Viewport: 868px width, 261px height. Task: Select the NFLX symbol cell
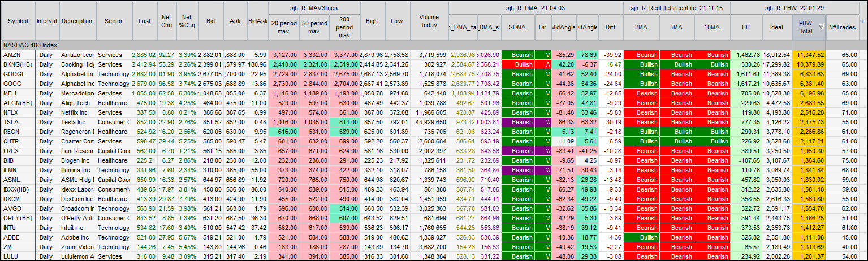point(19,112)
